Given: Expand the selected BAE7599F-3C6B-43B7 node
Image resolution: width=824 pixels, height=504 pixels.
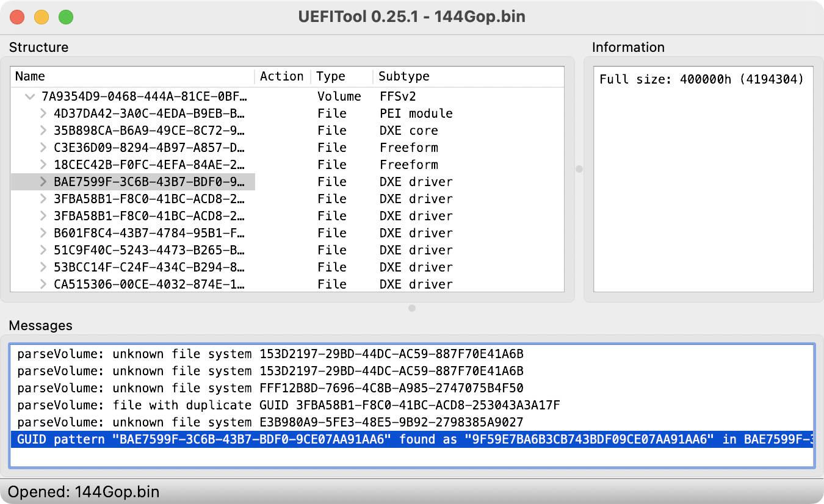Looking at the screenshot, I should 43,182.
